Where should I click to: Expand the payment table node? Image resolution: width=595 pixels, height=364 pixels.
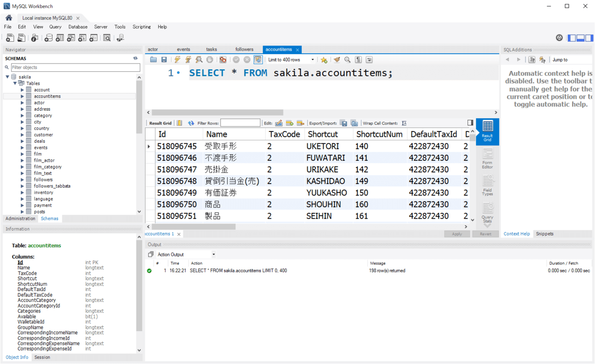click(22, 205)
